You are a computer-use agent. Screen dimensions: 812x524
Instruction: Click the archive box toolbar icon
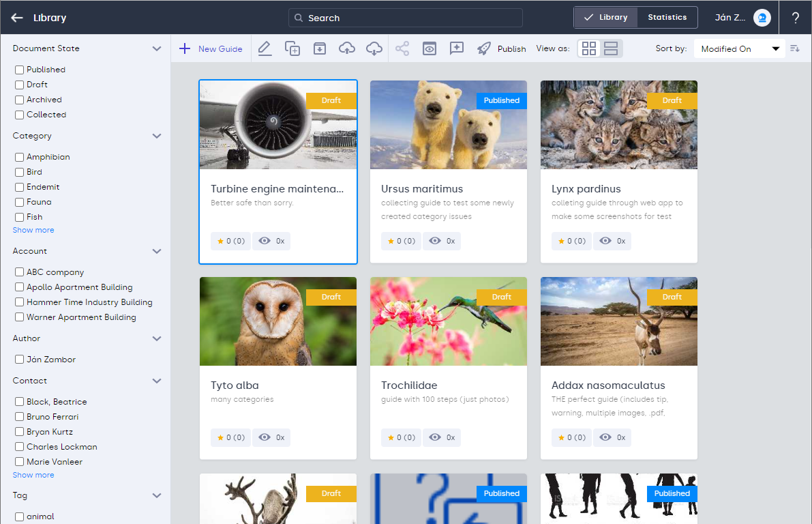(x=320, y=48)
